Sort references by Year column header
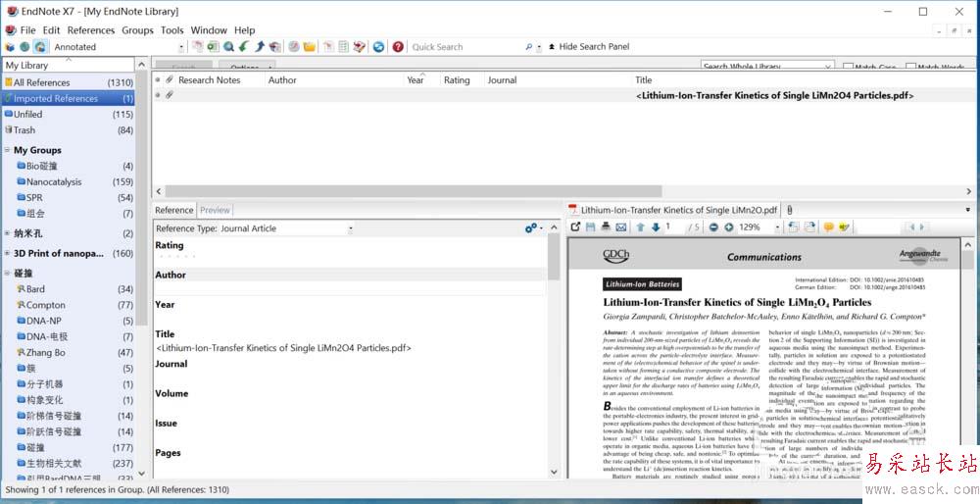Viewport: 980px width, 504px height. (422, 80)
